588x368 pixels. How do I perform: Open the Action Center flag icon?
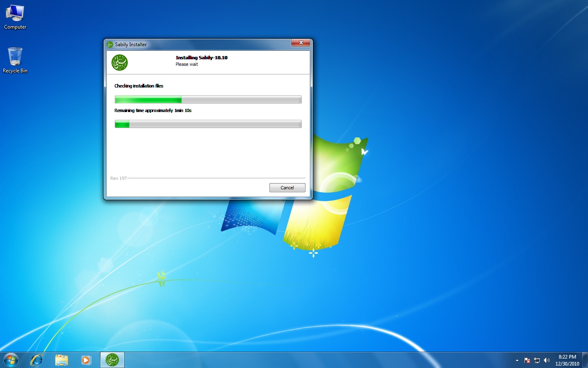tap(527, 360)
